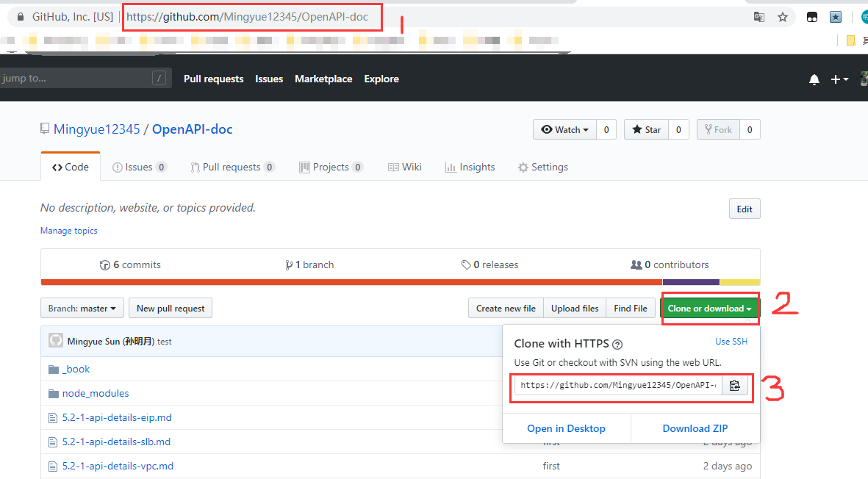Image resolution: width=868 pixels, height=479 pixels.
Task: Open file 5.2-1-api-details-slb.md
Action: (x=116, y=442)
